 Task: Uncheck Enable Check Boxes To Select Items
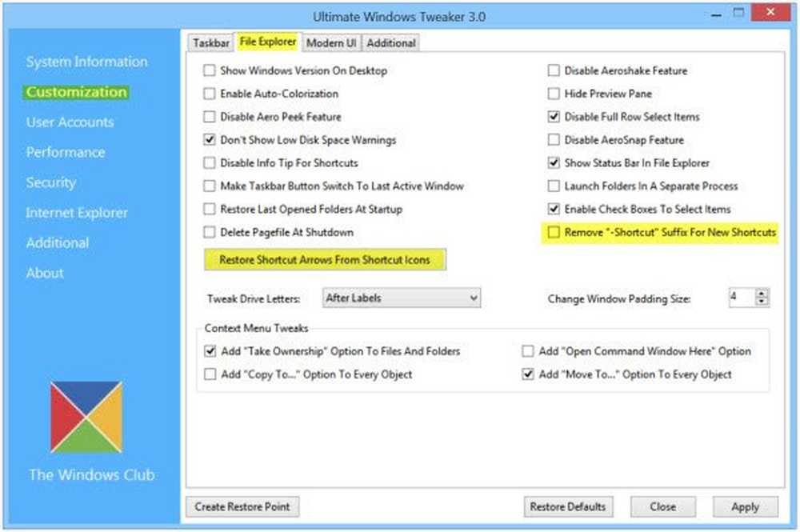click(554, 209)
